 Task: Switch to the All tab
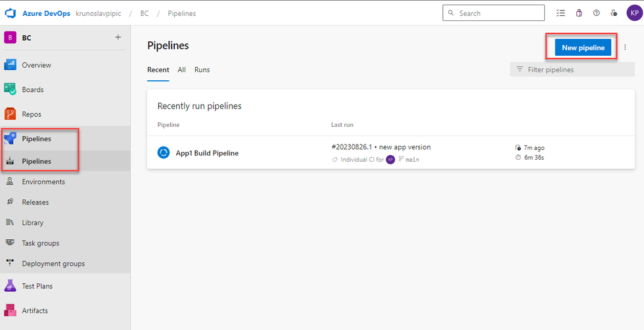(x=181, y=70)
